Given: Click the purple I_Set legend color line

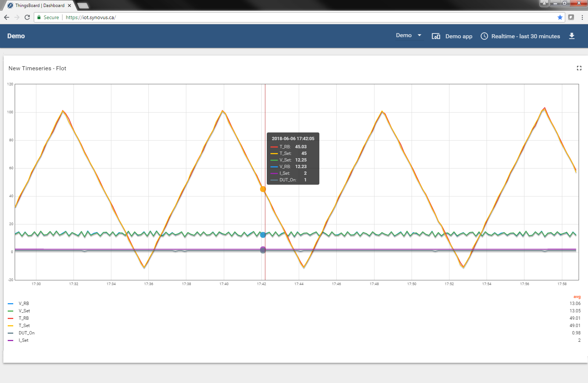Looking at the screenshot, I should pyautogui.click(x=11, y=340).
